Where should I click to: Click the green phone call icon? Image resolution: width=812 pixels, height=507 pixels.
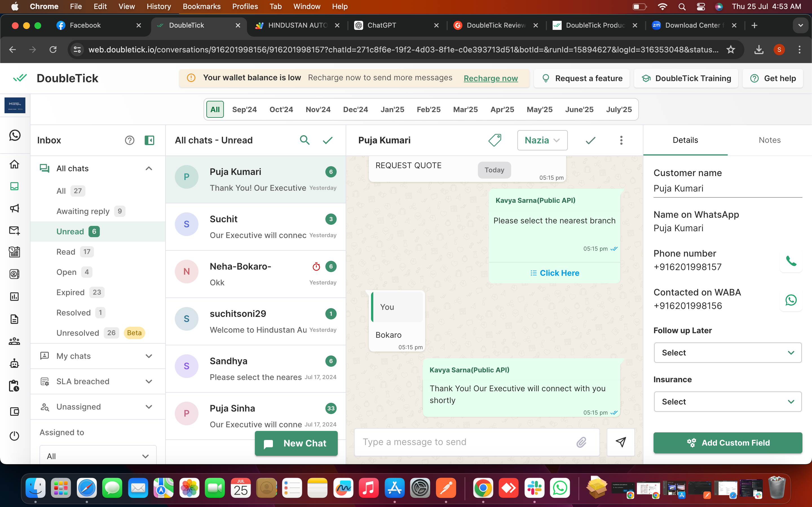(x=791, y=261)
